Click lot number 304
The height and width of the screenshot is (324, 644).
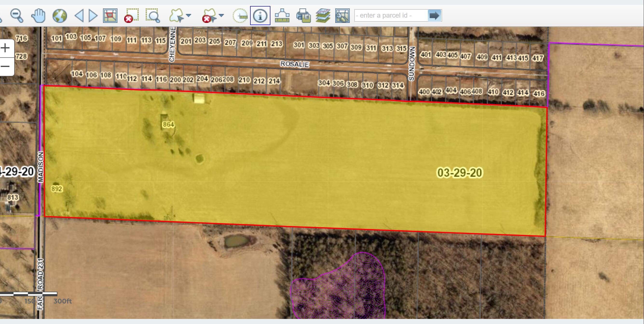[x=324, y=83]
